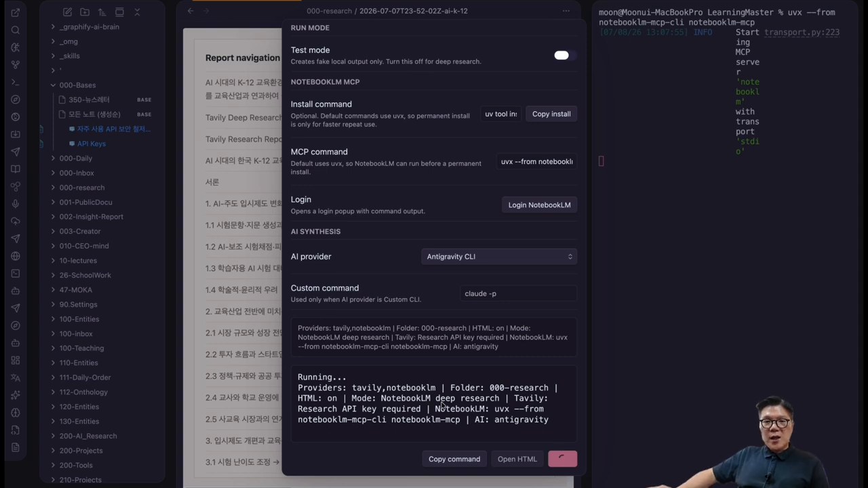
Task: Click the MCP command uvx input field
Action: [536, 161]
